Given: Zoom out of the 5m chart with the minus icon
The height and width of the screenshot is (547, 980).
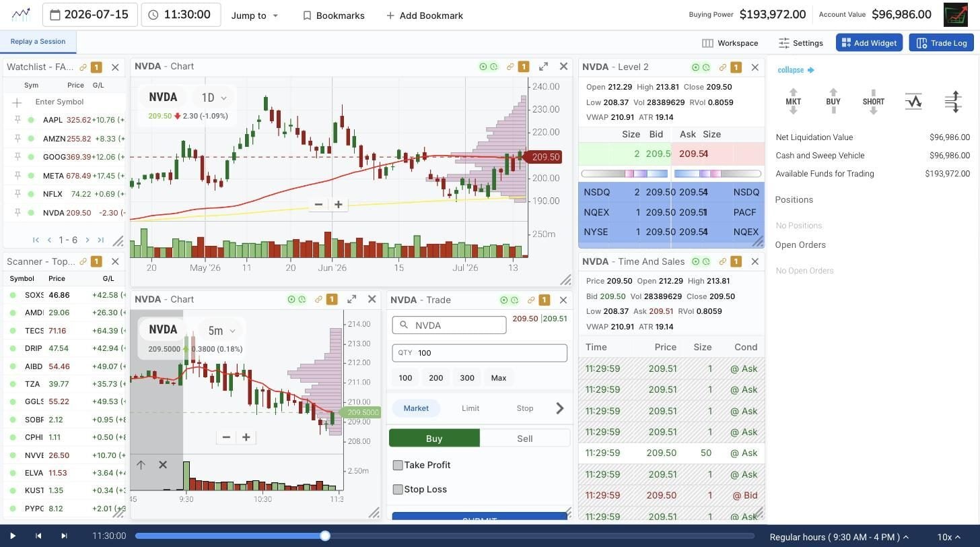Looking at the screenshot, I should pos(226,437).
